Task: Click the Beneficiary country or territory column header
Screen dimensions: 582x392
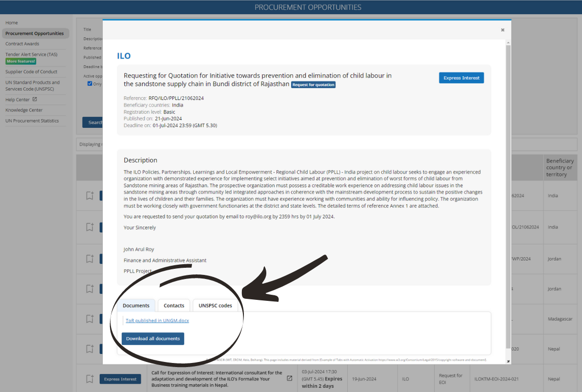Action: [560, 167]
